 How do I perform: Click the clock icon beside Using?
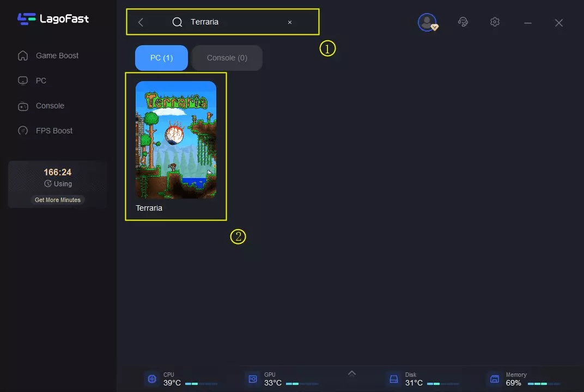click(48, 183)
